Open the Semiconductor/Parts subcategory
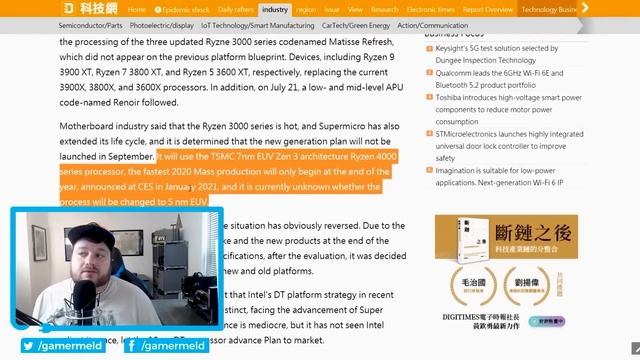 coord(90,25)
